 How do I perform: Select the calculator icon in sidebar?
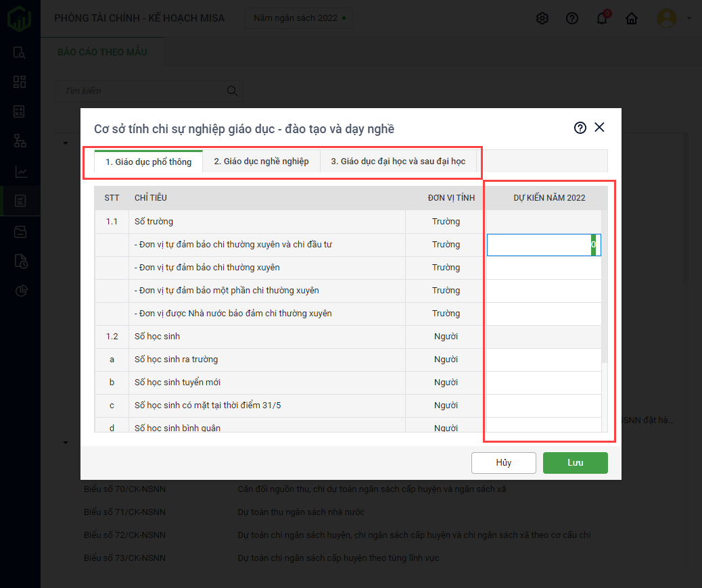tap(20, 112)
